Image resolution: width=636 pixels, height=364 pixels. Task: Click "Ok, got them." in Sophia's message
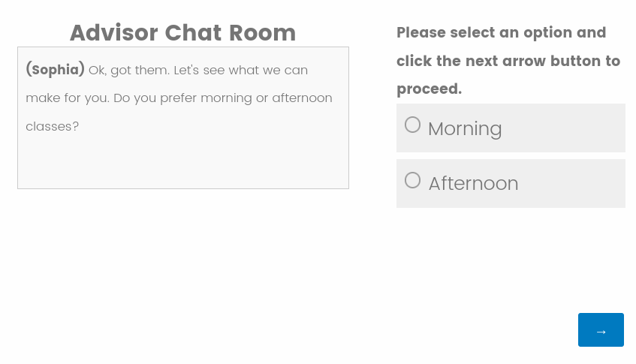pyautogui.click(x=128, y=70)
